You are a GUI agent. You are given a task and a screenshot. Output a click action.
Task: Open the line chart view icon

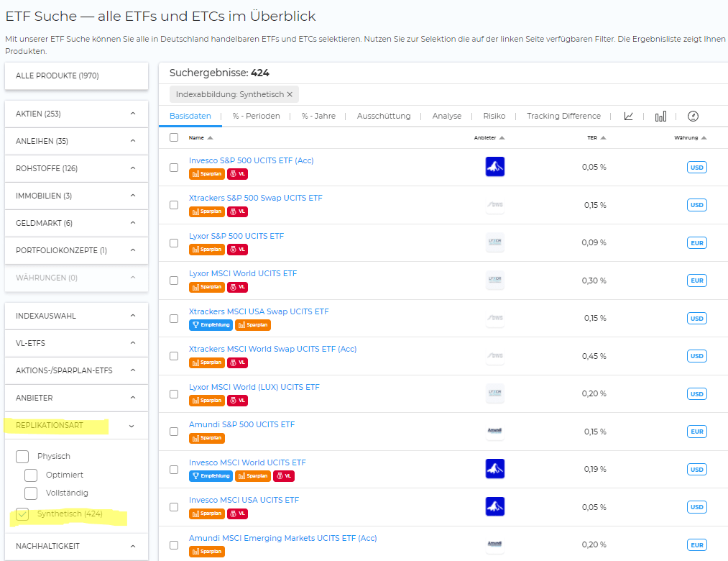[x=628, y=117]
